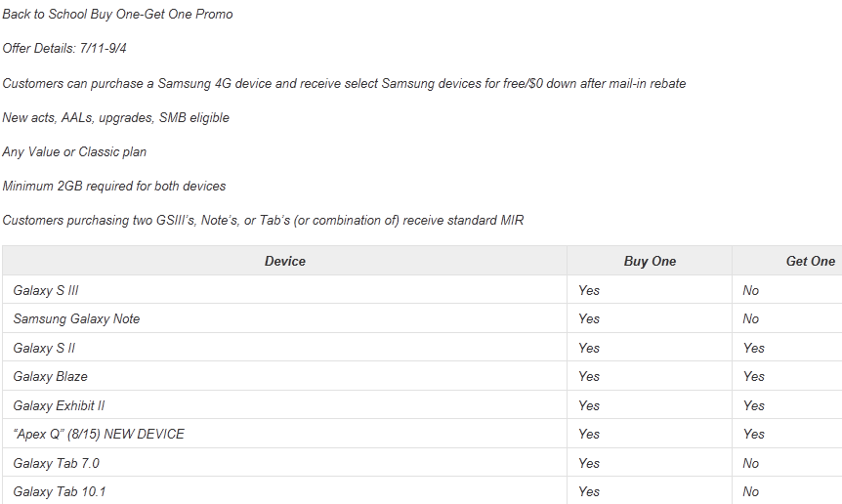Click the "Back to School Buy One-Get One Promo" title
842x504 pixels.
117,15
